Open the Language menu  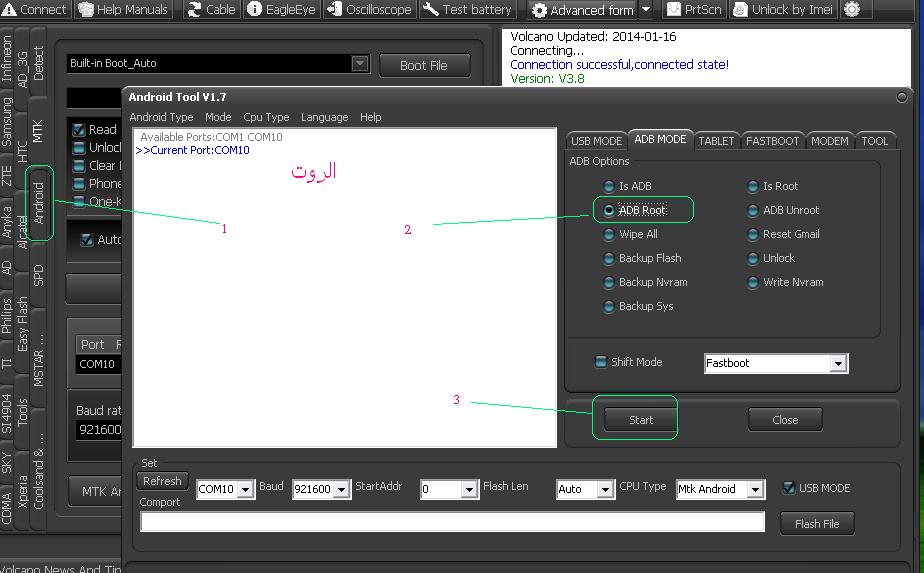tap(324, 117)
